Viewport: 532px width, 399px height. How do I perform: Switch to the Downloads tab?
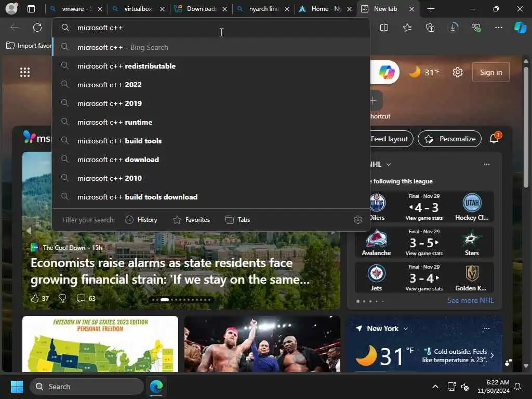pyautogui.click(x=201, y=9)
